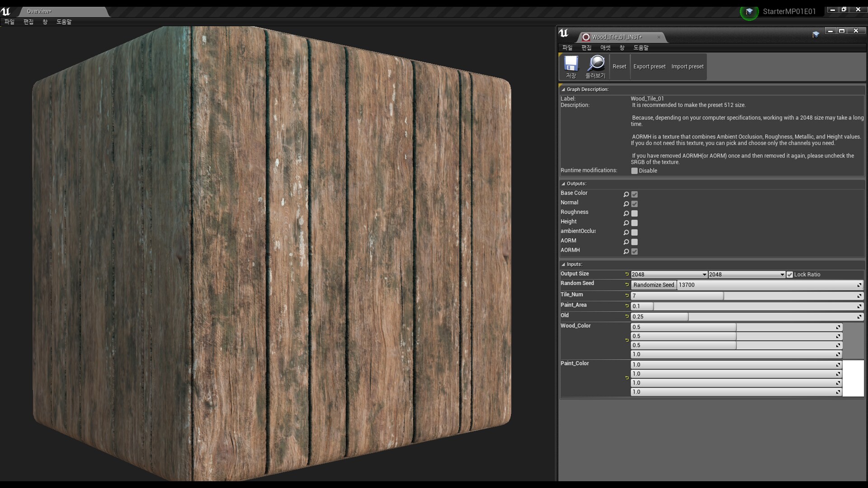This screenshot has width=868, height=488.
Task: Collapse the Graph Description section
Action: tap(564, 89)
